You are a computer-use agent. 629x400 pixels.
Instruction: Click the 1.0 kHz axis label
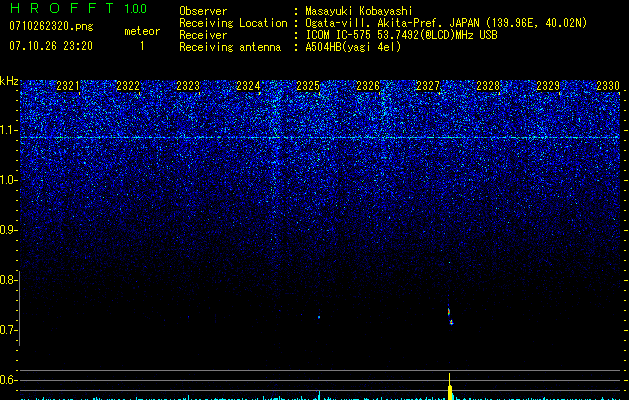8,180
